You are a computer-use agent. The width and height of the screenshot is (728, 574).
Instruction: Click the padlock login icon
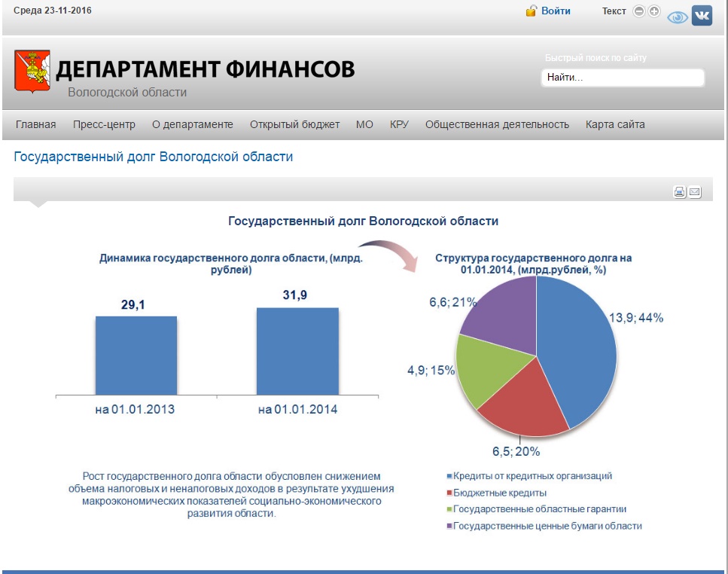(x=531, y=11)
